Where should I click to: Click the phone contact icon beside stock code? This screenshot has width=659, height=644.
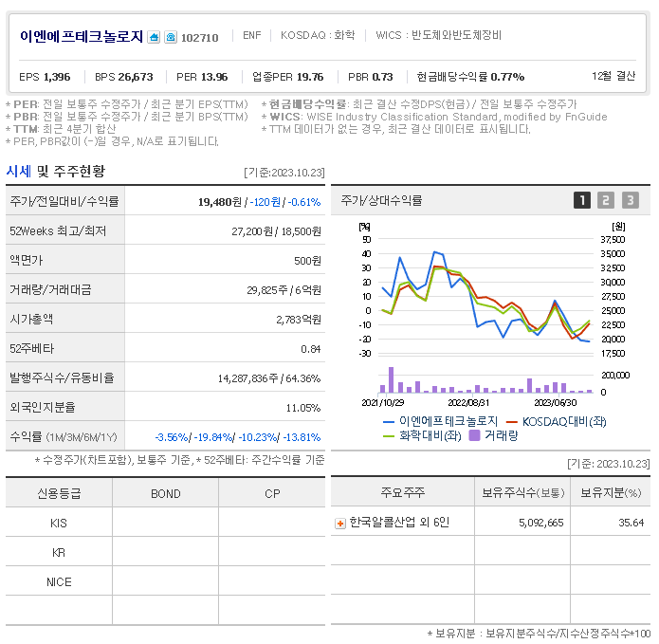click(171, 37)
